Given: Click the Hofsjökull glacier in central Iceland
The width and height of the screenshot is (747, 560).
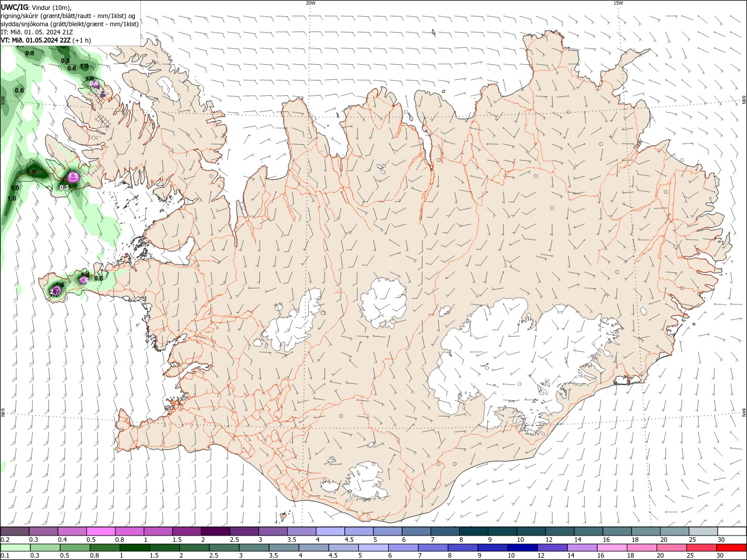Looking at the screenshot, I should point(383,302).
